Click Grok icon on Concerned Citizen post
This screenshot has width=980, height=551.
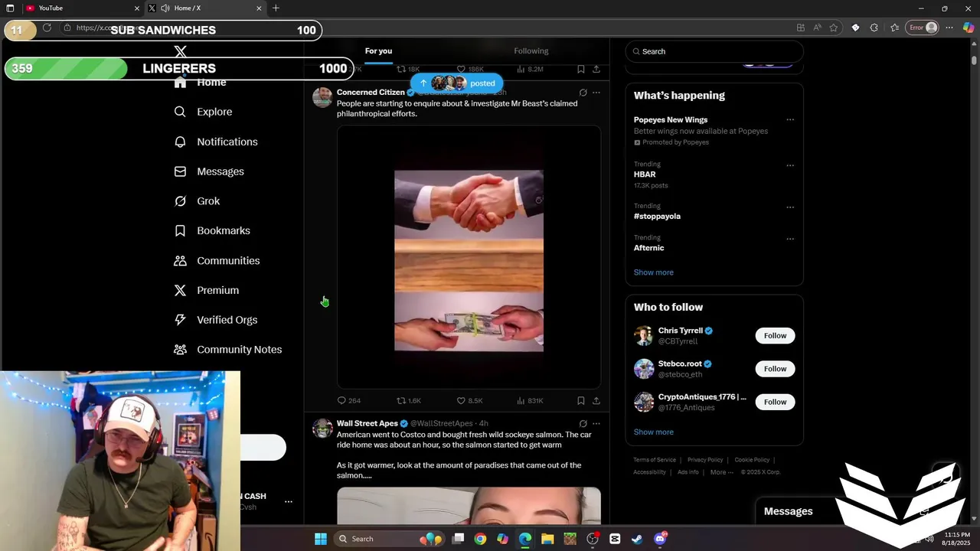point(583,93)
